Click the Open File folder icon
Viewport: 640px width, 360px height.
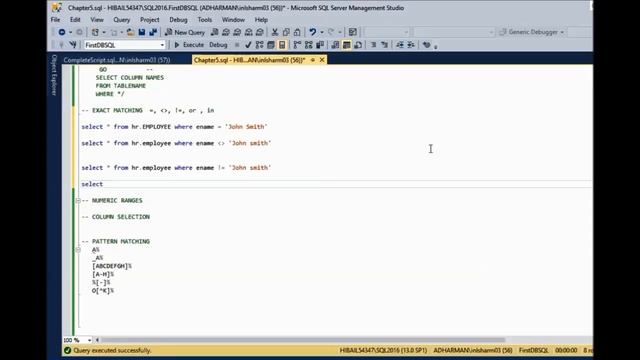point(131,32)
